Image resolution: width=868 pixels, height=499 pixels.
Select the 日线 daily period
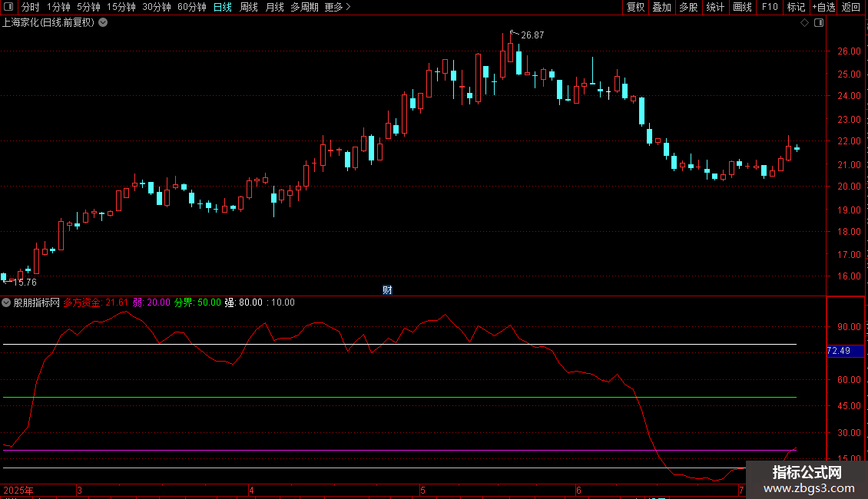[x=223, y=7]
